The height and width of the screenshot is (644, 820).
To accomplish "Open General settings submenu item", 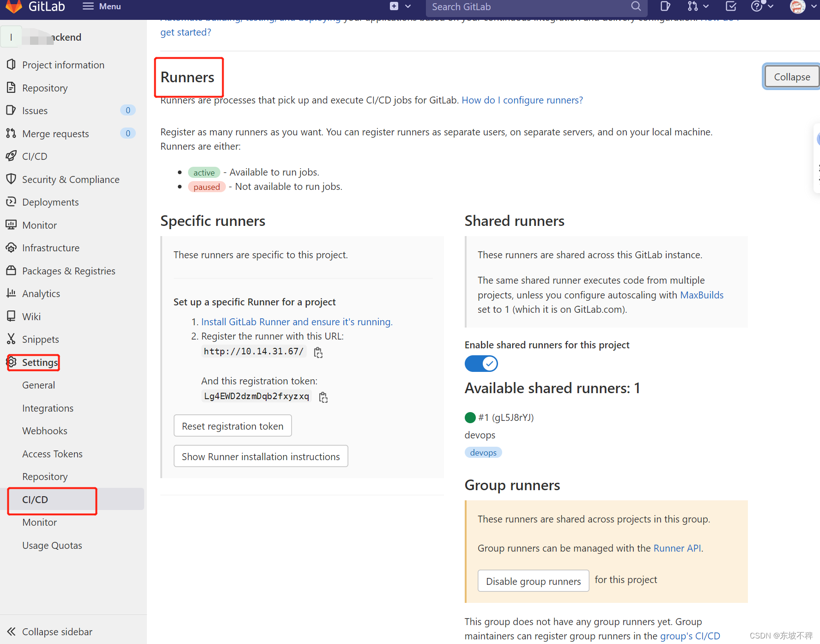I will [x=39, y=385].
